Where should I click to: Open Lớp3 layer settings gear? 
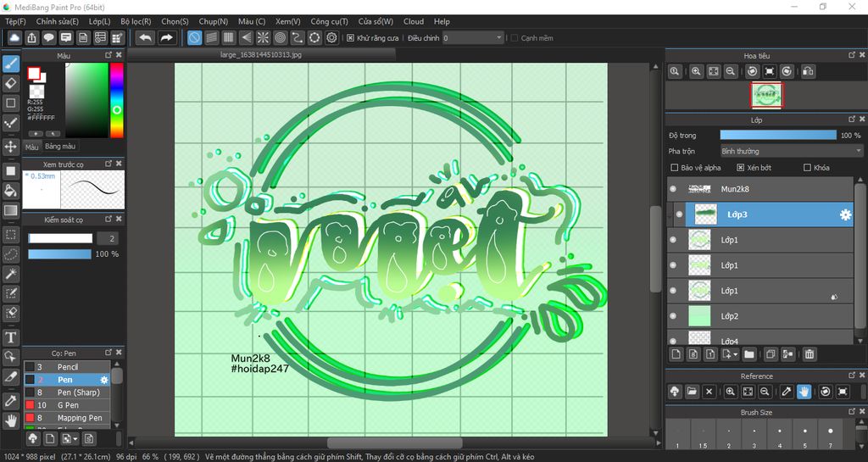coord(845,214)
